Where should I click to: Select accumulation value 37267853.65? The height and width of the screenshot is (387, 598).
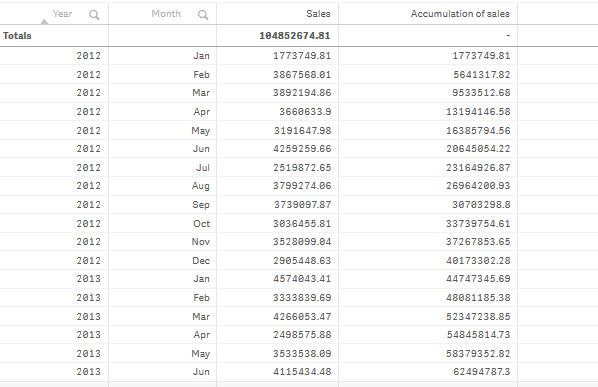pyautogui.click(x=478, y=242)
